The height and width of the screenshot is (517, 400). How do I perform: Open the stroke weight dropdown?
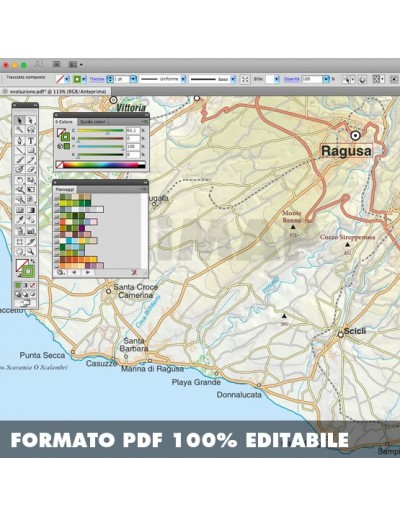(x=133, y=79)
